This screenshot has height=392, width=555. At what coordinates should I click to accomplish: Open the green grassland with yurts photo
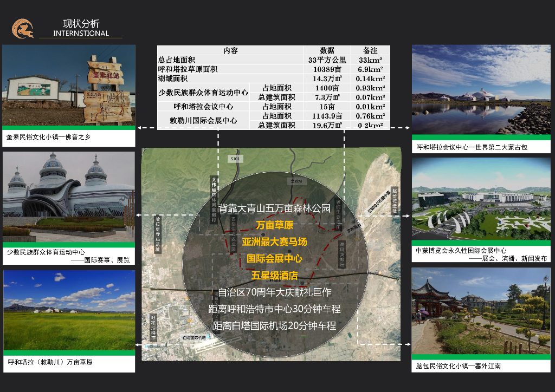(x=69, y=310)
